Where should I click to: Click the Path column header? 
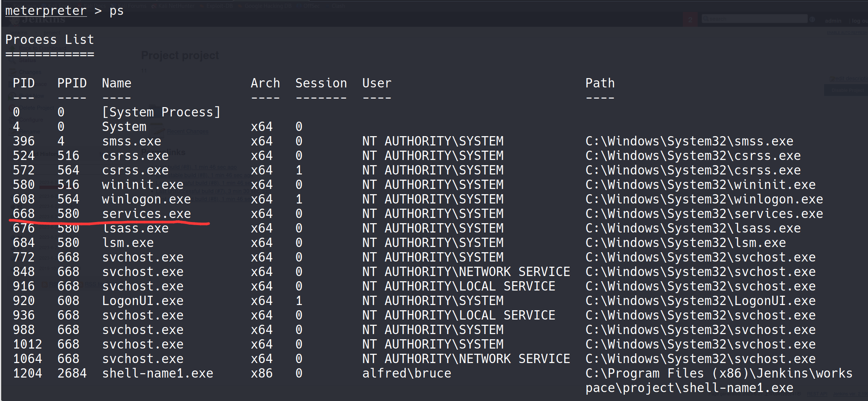click(600, 83)
